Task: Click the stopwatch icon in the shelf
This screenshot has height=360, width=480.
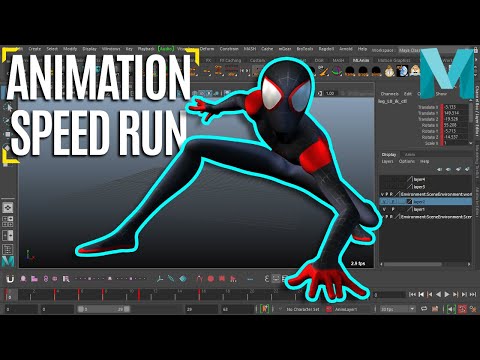Action: coord(389,71)
